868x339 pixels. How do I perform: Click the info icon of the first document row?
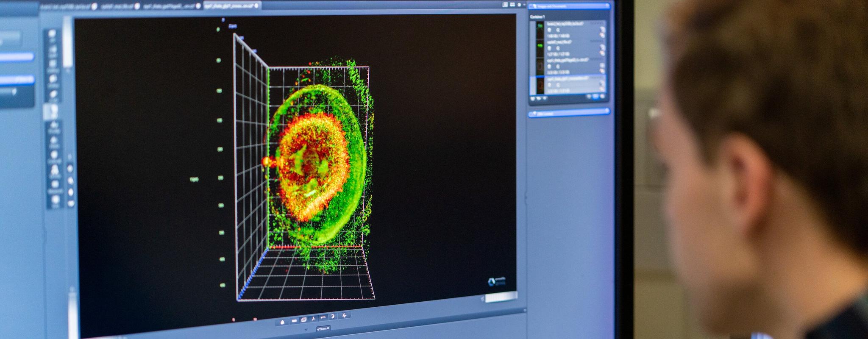point(549,30)
